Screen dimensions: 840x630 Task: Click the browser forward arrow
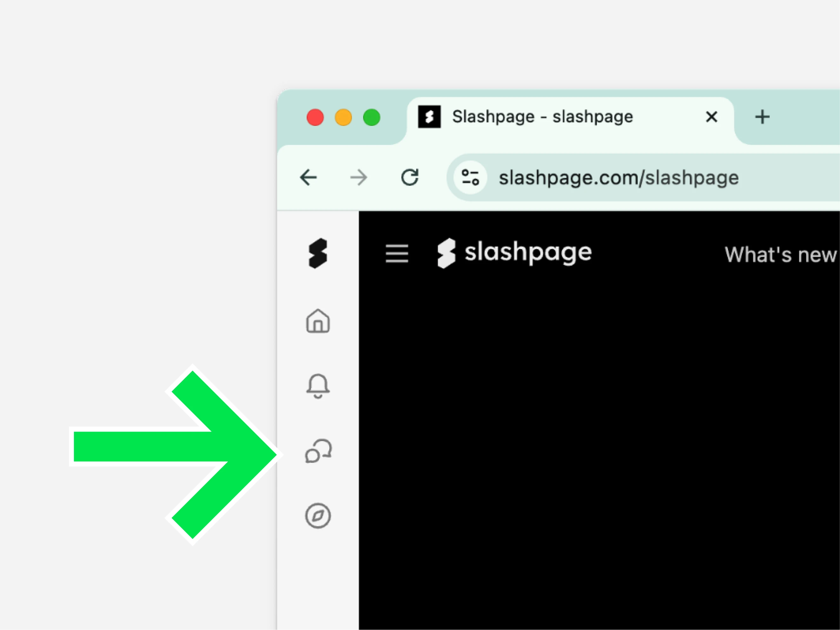coord(359,177)
